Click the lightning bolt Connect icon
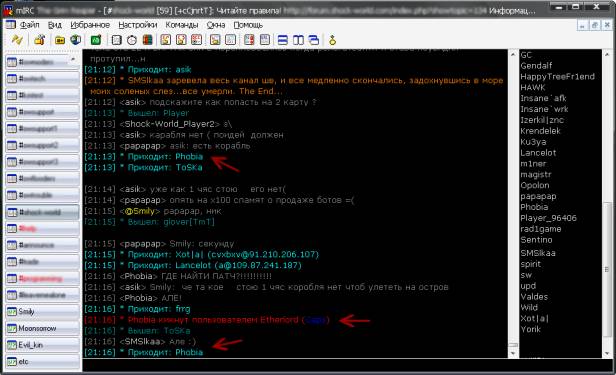Image resolution: width=616 pixels, height=375 pixels. [17, 39]
